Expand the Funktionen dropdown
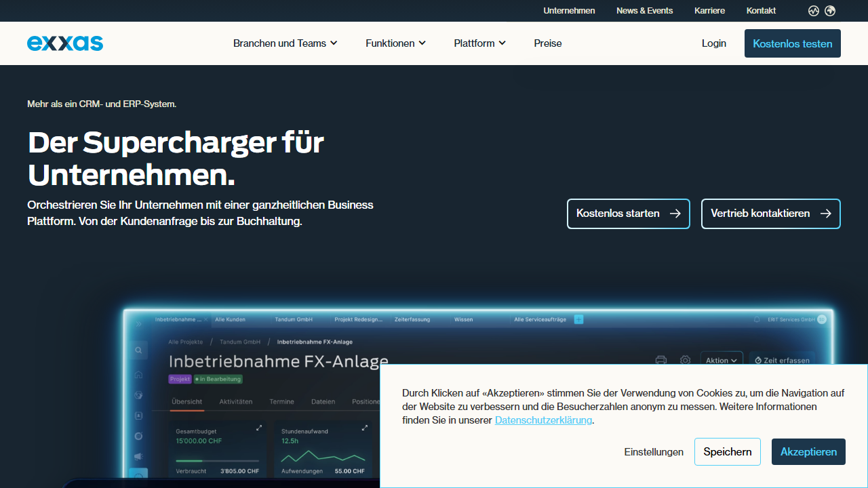 click(396, 43)
